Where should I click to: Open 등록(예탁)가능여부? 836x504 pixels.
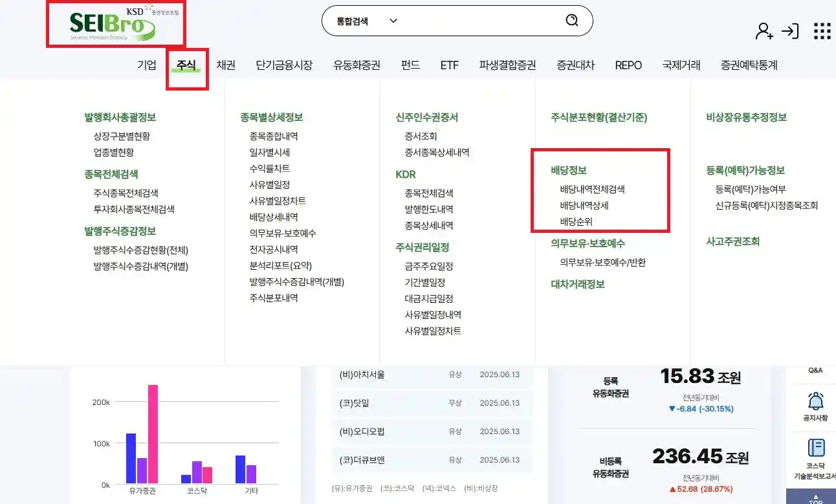(751, 190)
